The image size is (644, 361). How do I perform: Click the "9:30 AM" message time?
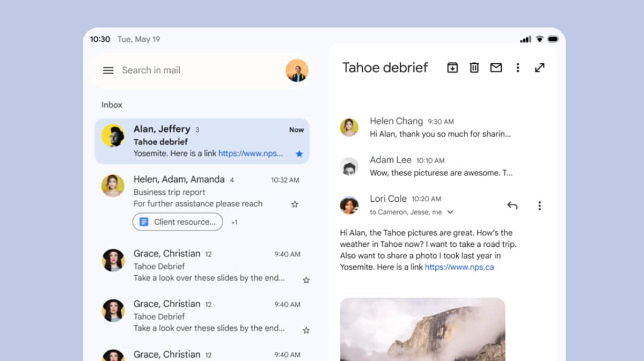441,122
